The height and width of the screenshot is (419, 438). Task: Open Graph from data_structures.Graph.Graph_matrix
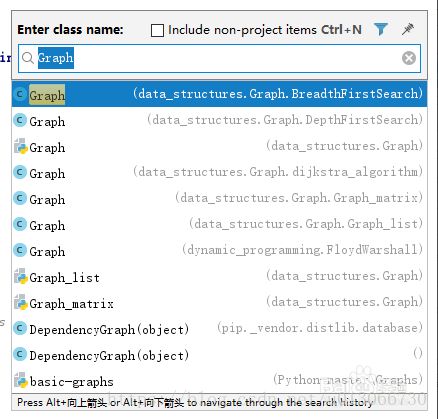(x=219, y=198)
